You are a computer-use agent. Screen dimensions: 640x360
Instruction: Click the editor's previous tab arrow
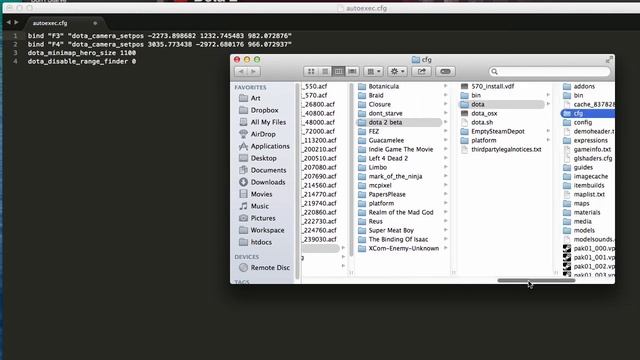(x=8, y=22)
